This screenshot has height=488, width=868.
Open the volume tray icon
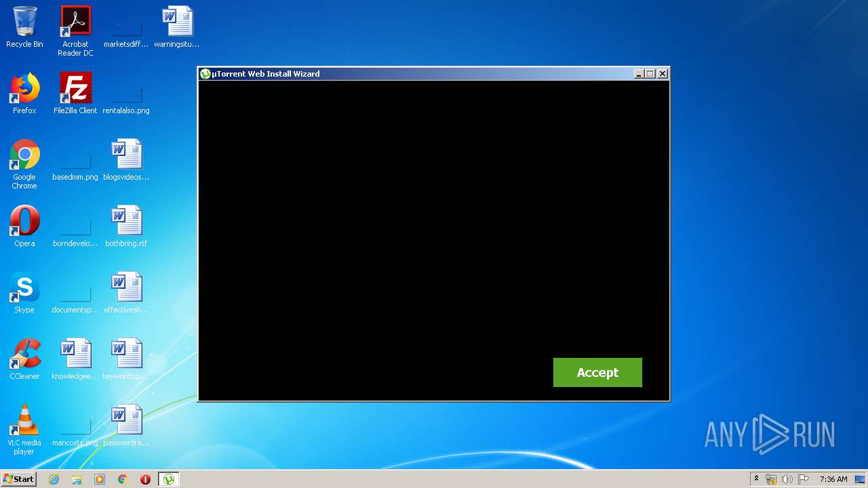click(787, 479)
